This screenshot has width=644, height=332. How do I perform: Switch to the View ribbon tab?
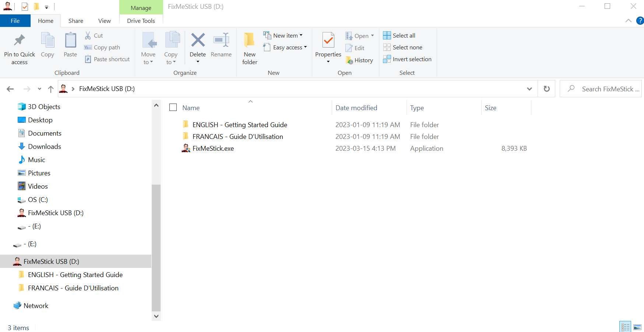click(x=105, y=21)
